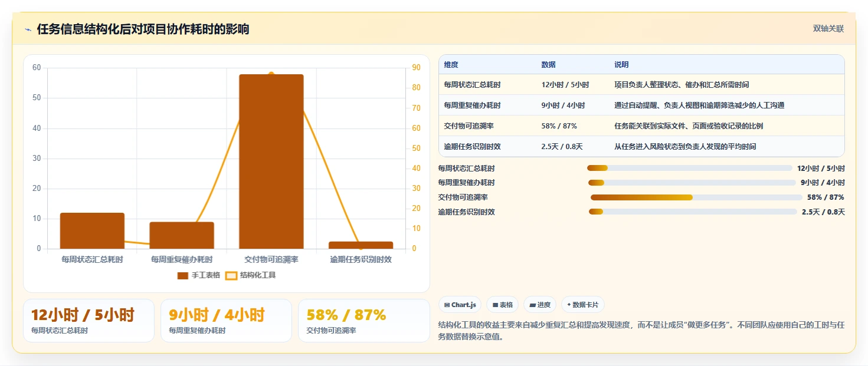Click the chart x-axis label 每周状态汇总耗时
This screenshot has width=868, height=366.
click(x=92, y=259)
